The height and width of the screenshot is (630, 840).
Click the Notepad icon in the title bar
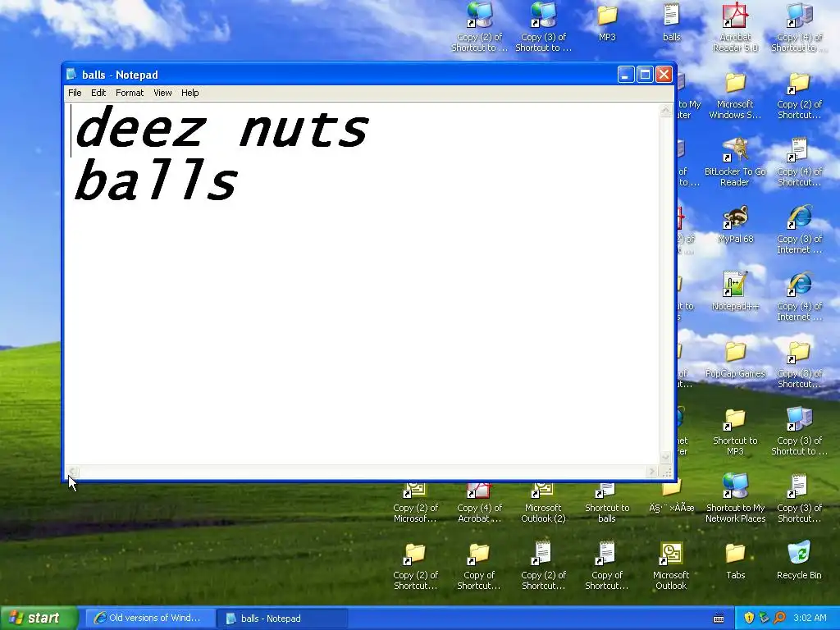click(71, 75)
